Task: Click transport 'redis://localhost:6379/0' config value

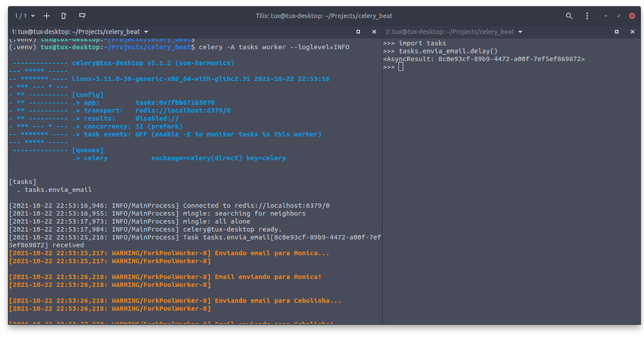Action: [182, 111]
